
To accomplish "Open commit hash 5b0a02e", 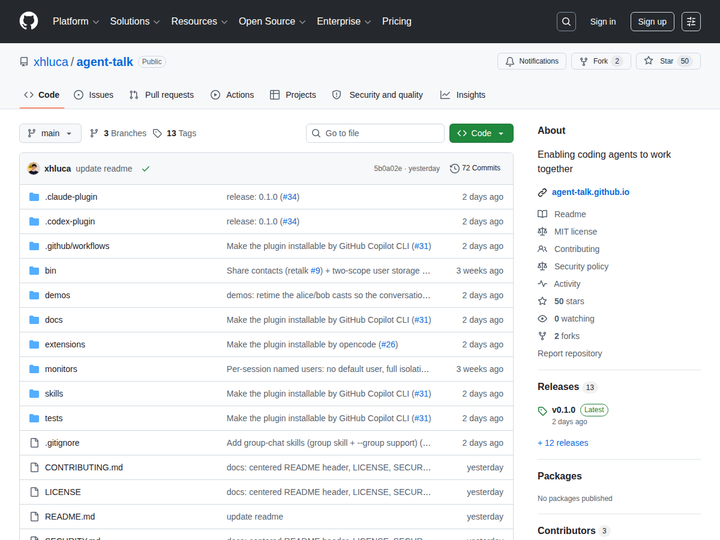I will pyautogui.click(x=388, y=169).
